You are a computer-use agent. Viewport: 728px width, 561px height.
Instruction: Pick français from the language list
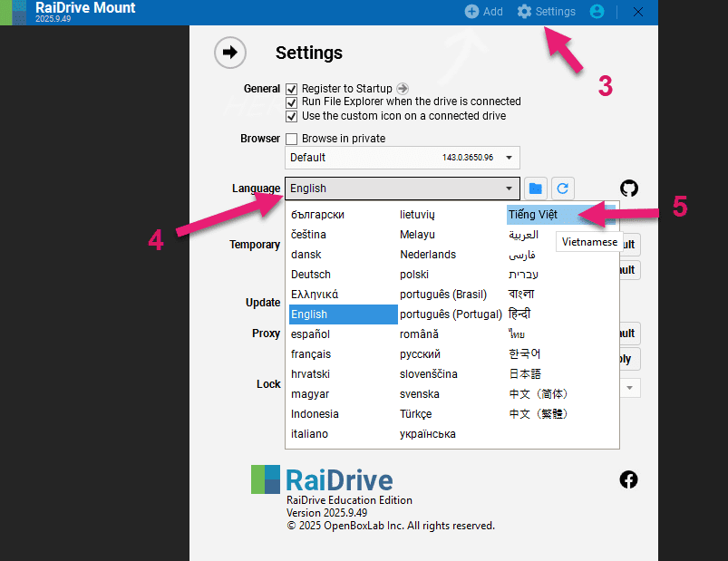point(311,354)
